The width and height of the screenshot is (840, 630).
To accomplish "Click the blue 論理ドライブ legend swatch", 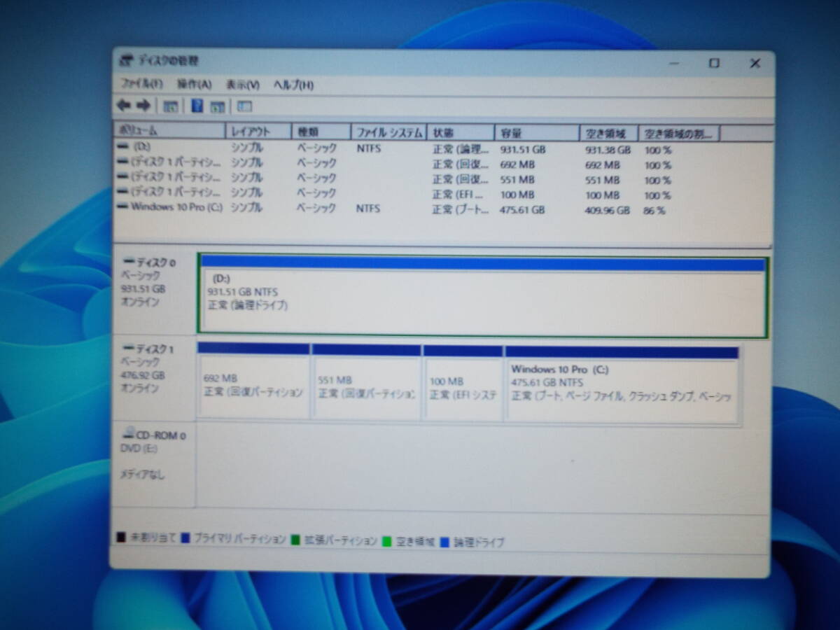I will tap(444, 542).
